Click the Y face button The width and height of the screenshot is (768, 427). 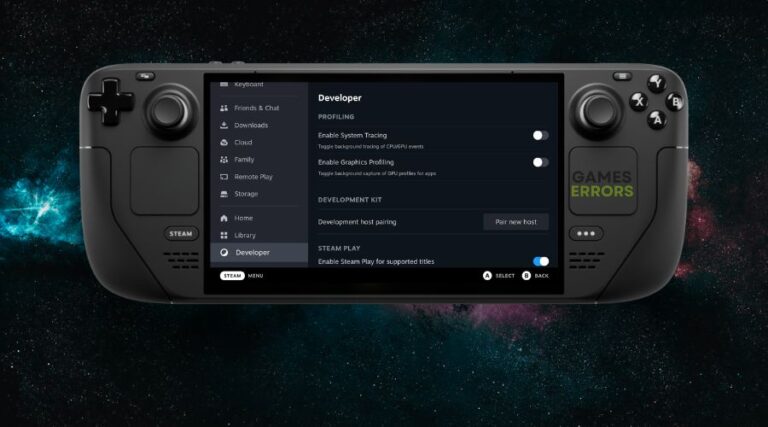point(656,83)
